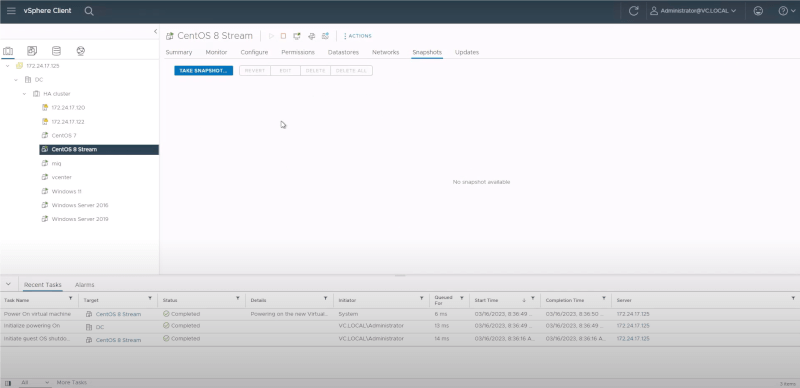The height and width of the screenshot is (388, 800).
Task: Open CentOS 8 Stream link in Power On task
Action: click(118, 314)
